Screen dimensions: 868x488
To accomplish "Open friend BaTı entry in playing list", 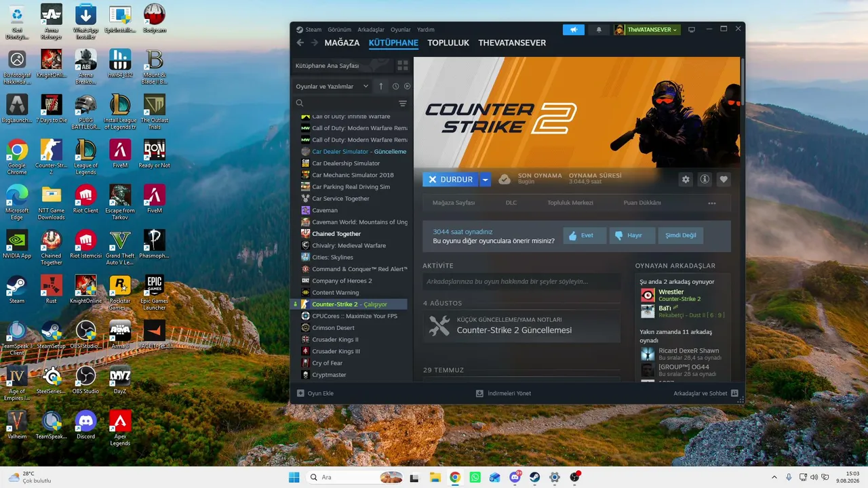I will [x=683, y=311].
